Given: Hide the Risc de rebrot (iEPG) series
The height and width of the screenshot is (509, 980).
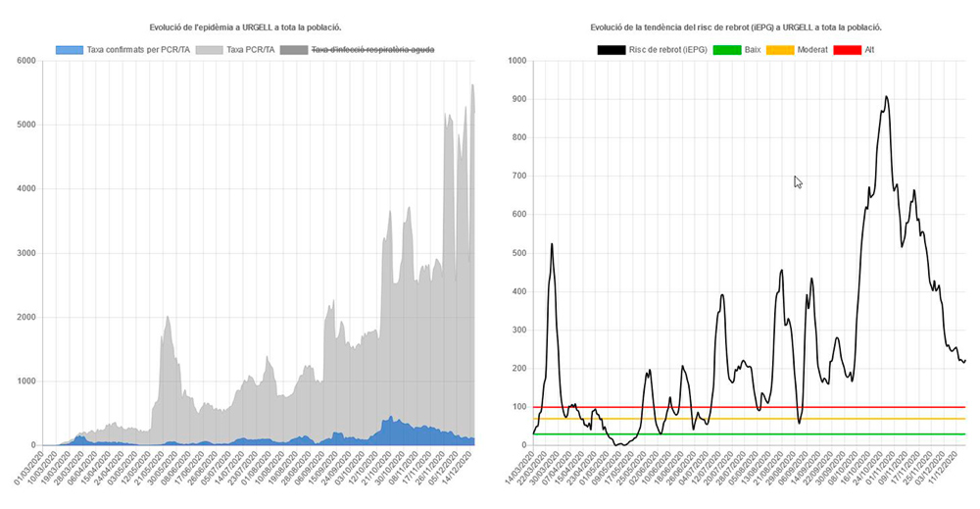Looking at the screenshot, I should click(x=669, y=49).
